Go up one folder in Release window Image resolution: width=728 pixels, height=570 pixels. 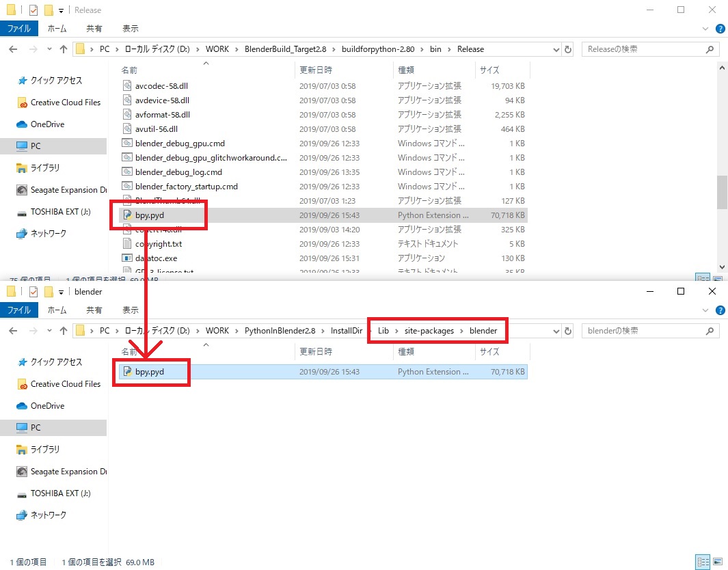[x=64, y=49]
